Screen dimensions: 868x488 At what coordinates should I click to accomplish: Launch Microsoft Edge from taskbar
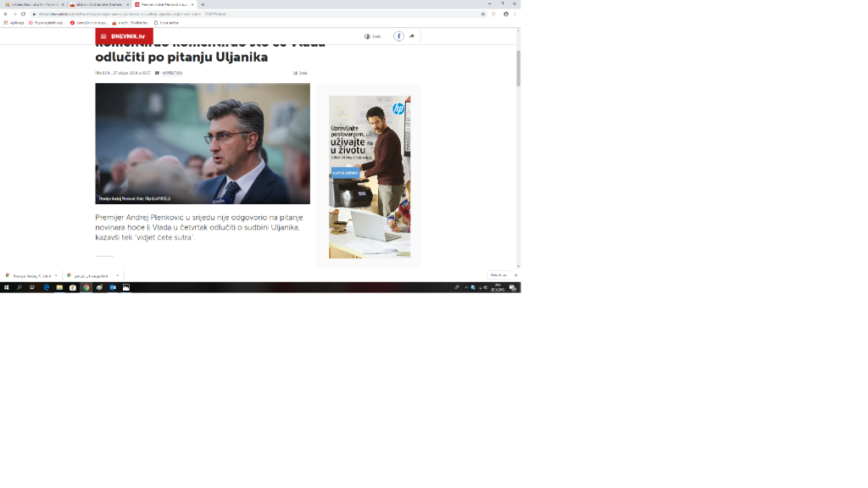click(47, 288)
